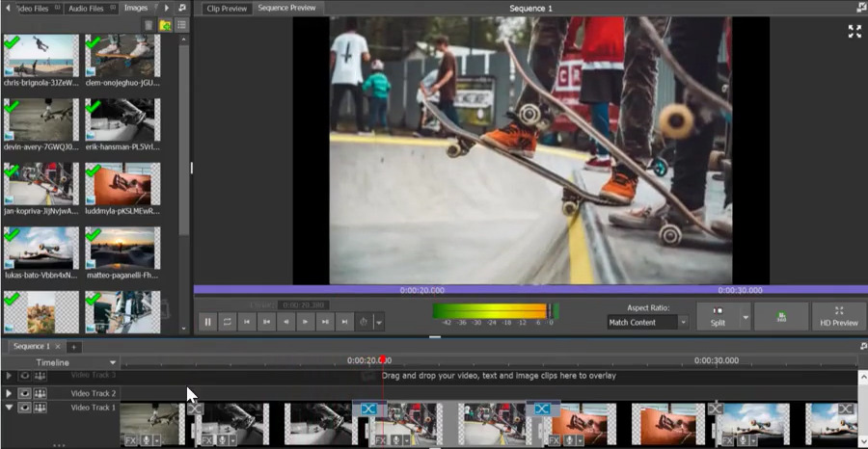Viewport: 868px width, 449px height.
Task: Click the audio level meter
Action: click(x=496, y=311)
